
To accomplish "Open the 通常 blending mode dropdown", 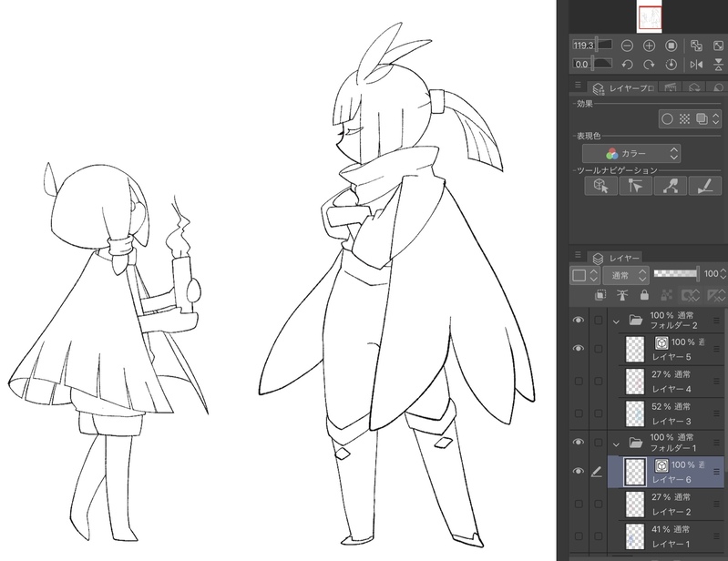I will click(625, 275).
